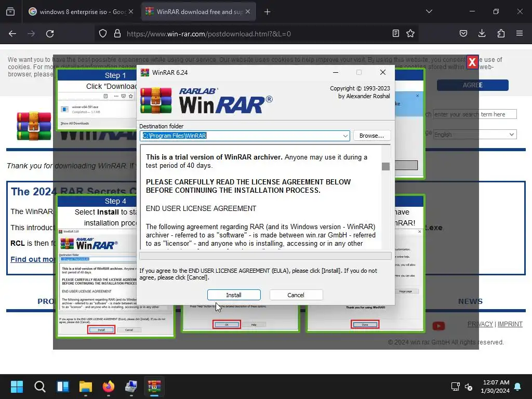
Task: Click the AGREE cookie button
Action: coord(472,85)
